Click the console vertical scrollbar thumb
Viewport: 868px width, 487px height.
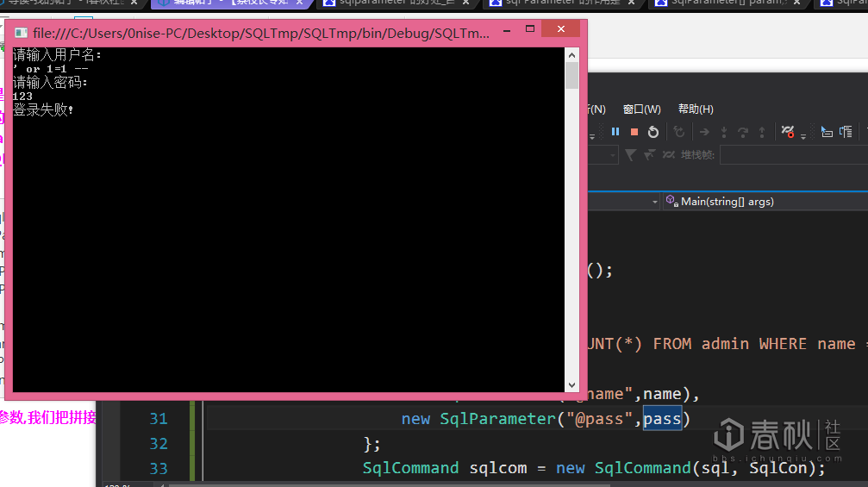(x=571, y=75)
